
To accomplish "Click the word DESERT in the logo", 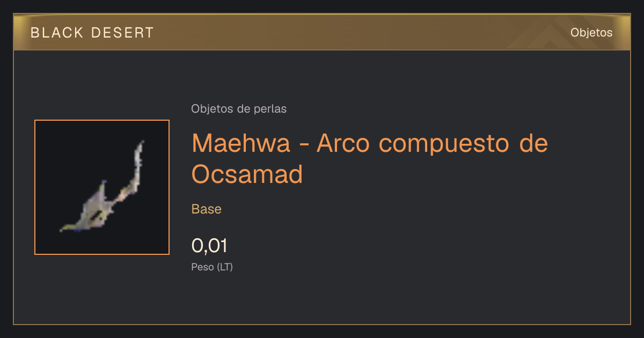I will 123,33.
